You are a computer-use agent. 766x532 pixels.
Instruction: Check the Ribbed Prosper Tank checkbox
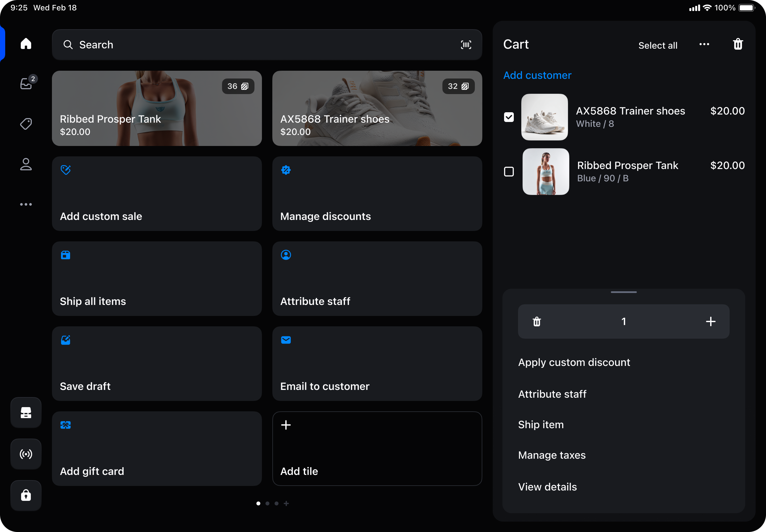point(509,172)
